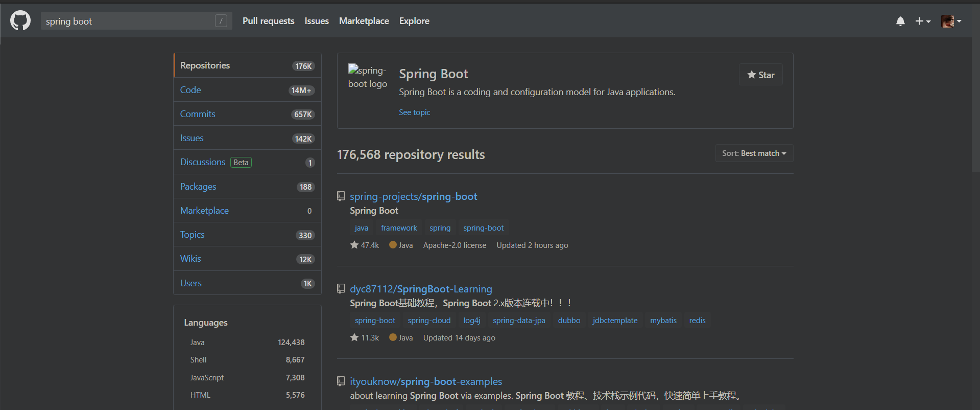The width and height of the screenshot is (980, 410).
Task: Click the Updated 14 days ago text
Action: [x=459, y=338]
